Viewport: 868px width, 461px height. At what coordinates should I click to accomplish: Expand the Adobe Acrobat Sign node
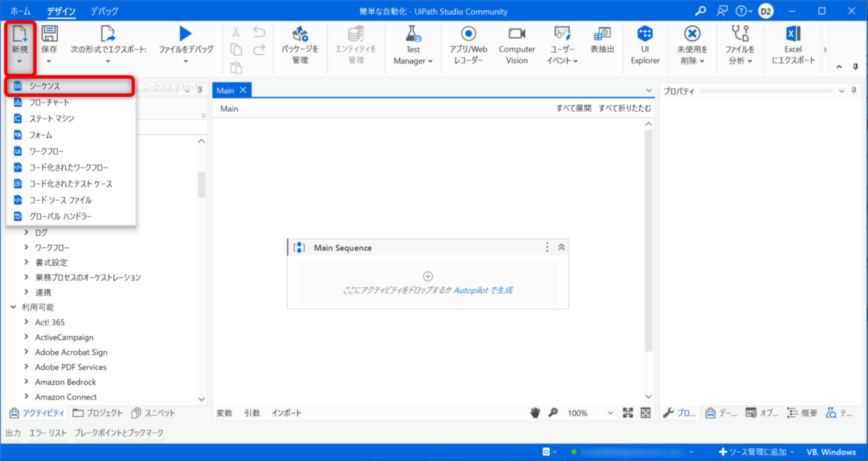point(27,352)
